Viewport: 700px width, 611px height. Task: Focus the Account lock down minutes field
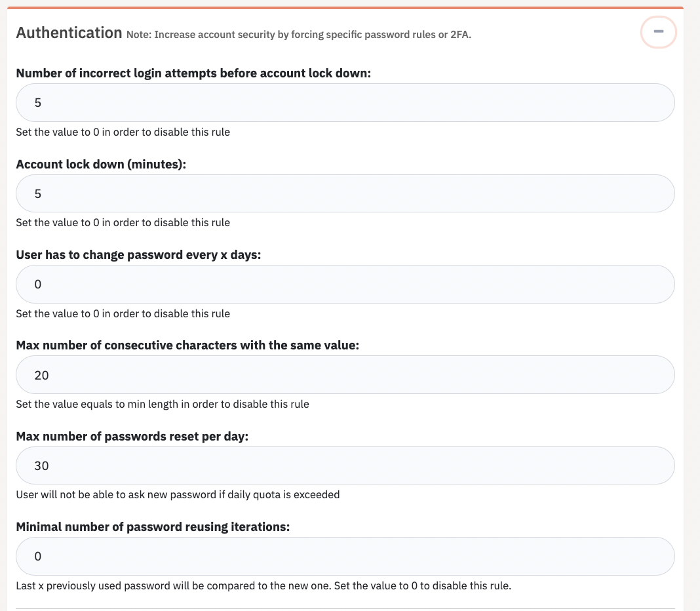point(345,193)
